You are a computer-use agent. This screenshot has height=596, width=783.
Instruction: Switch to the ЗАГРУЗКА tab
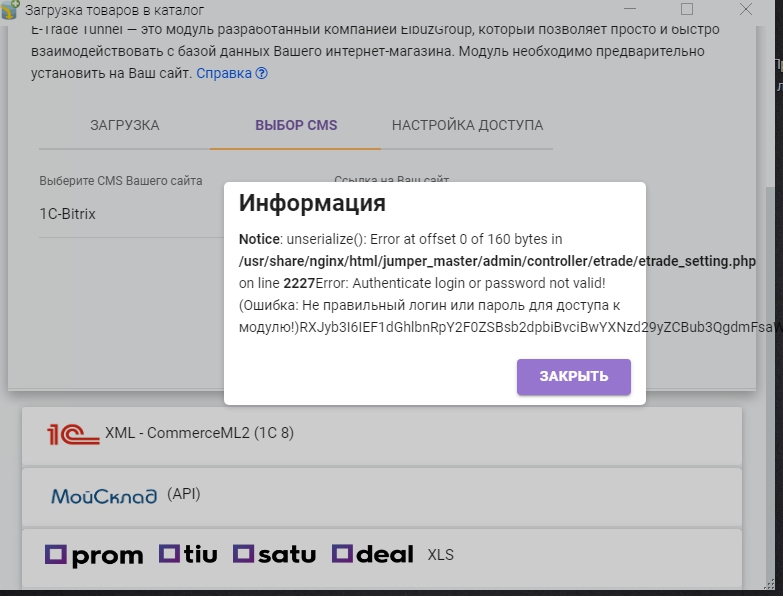coord(125,125)
